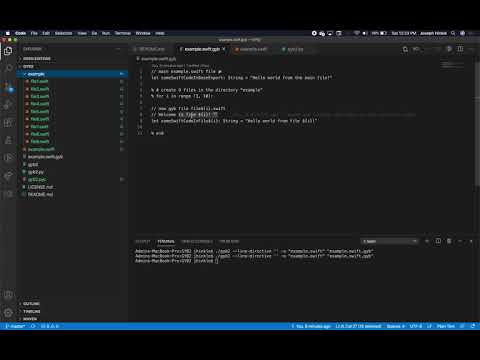Create a new terminal with plus icon

pos(427,241)
